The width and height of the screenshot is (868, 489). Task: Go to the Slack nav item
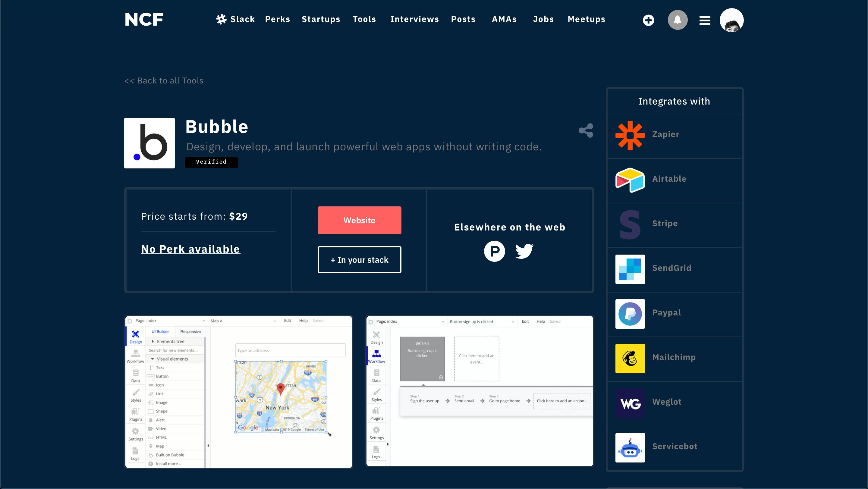click(x=235, y=19)
